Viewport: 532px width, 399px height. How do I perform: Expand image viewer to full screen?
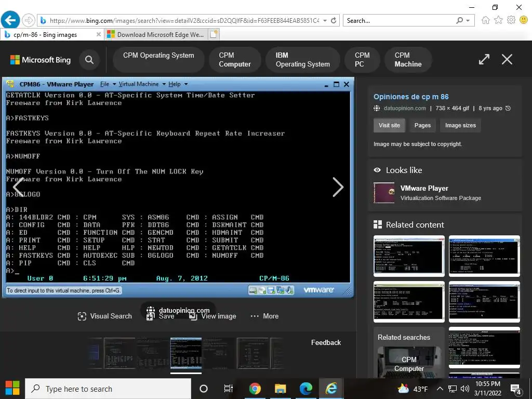tap(484, 59)
